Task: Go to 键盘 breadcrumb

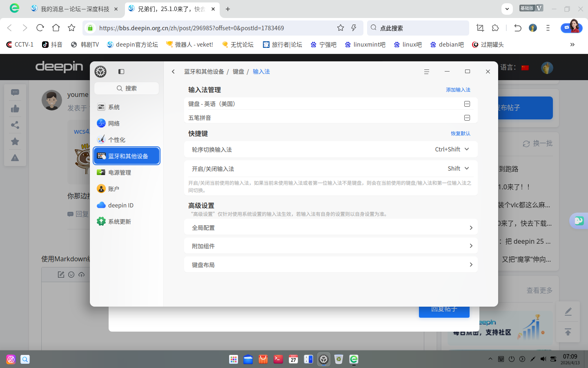Action: coord(238,72)
